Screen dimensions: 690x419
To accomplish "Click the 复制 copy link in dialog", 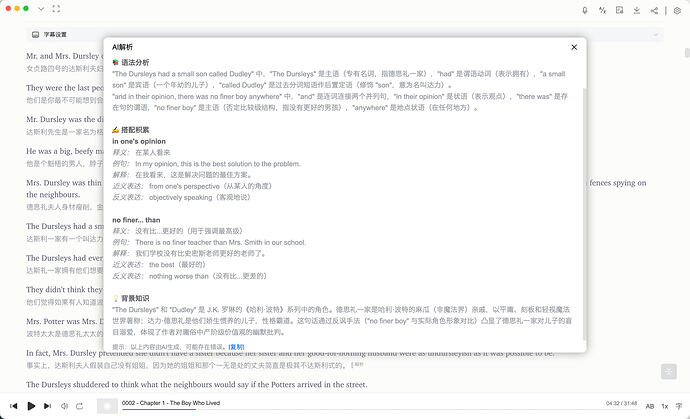I will pyautogui.click(x=236, y=347).
